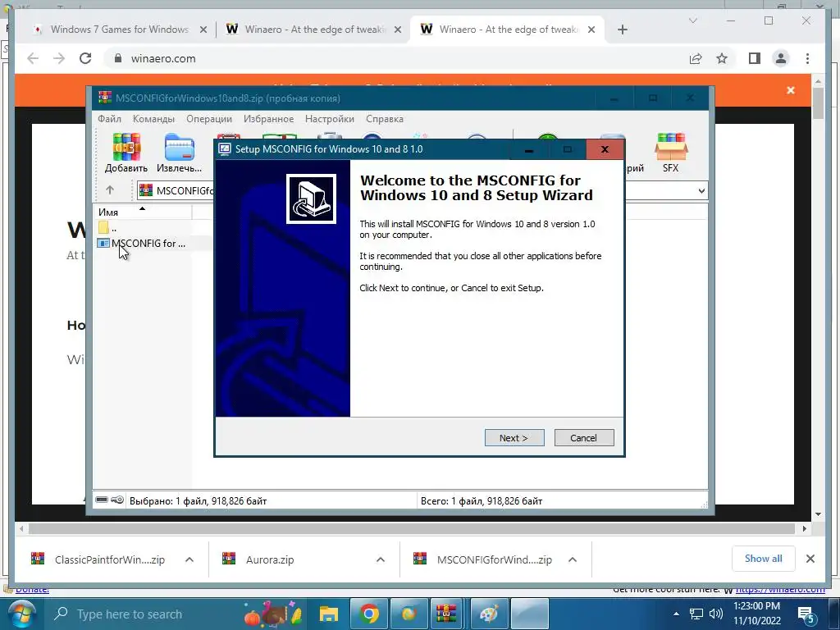Click WinRAR icon in taskbar
The image size is (840, 630).
(x=445, y=614)
